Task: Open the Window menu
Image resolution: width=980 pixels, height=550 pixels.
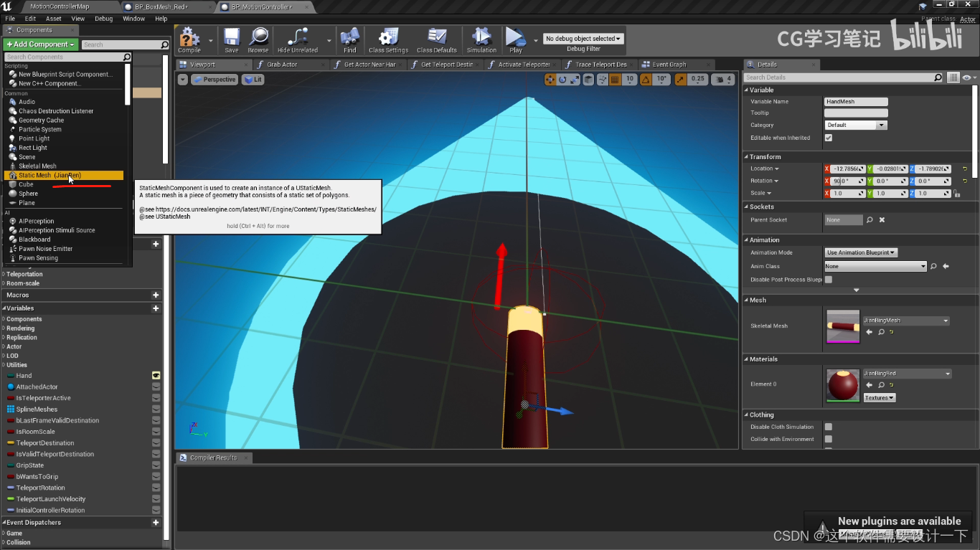Action: (133, 19)
